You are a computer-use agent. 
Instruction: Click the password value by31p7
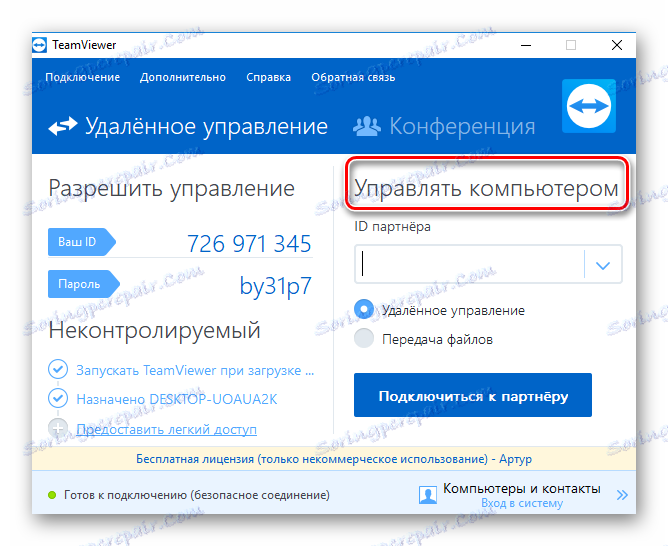tap(276, 286)
